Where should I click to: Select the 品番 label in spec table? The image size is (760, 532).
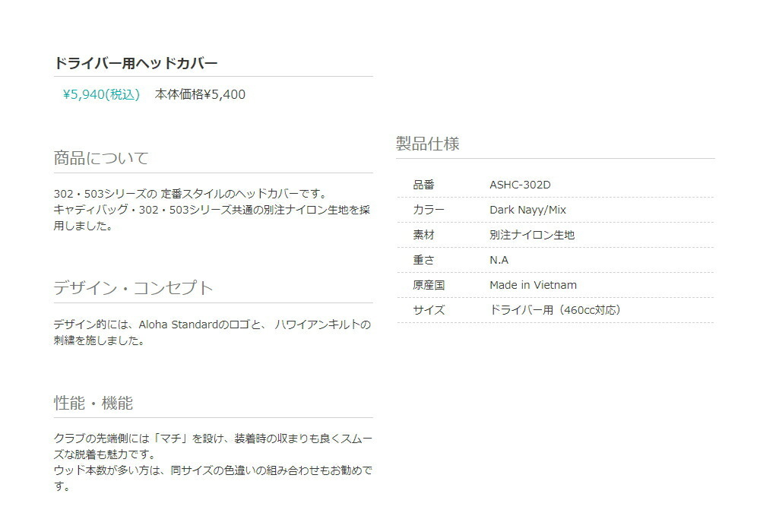[423, 185]
